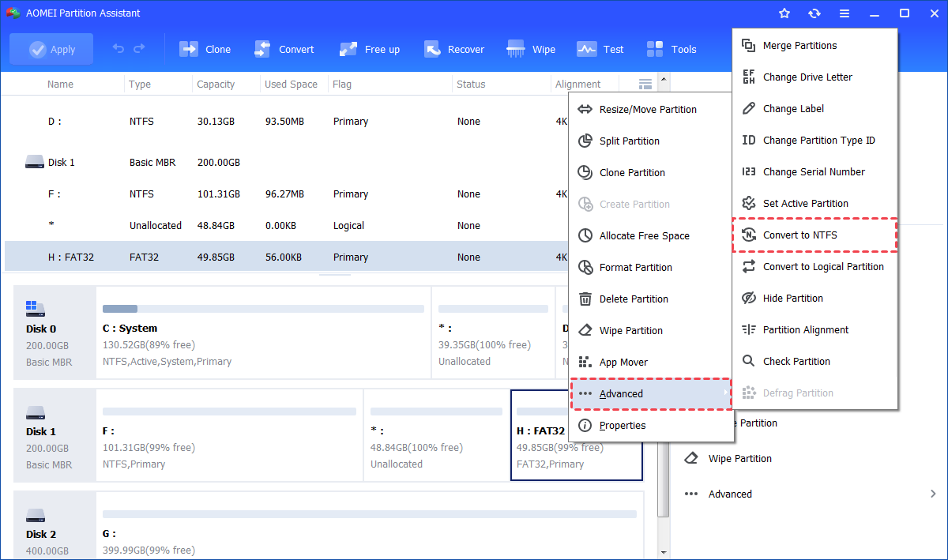The width and height of the screenshot is (948, 560).
Task: Click the Apply button
Action: (x=51, y=49)
